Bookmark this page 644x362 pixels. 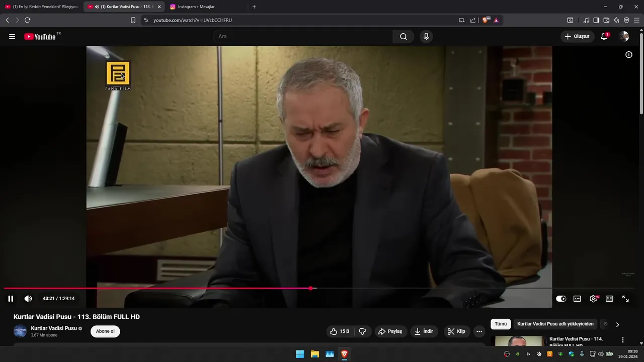click(133, 20)
